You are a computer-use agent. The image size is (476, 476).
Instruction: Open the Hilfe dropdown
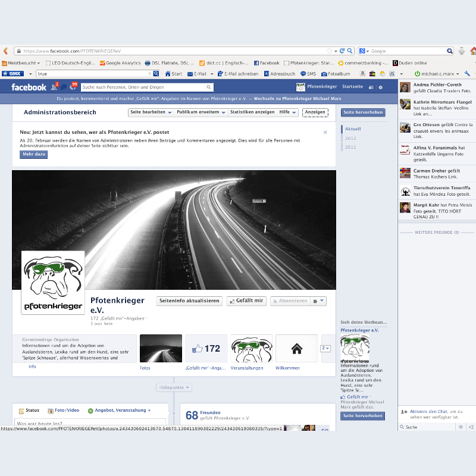tap(287, 112)
